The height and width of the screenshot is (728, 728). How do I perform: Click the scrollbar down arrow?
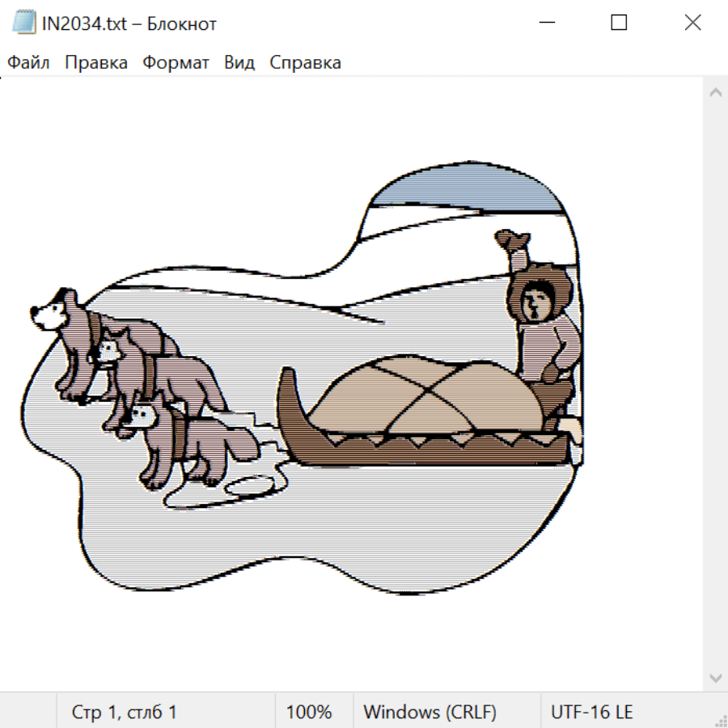[715, 677]
